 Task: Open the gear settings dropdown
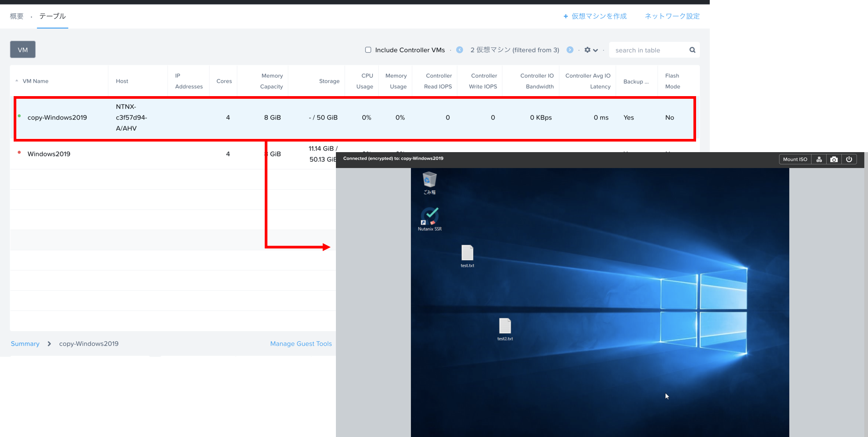[x=591, y=50]
